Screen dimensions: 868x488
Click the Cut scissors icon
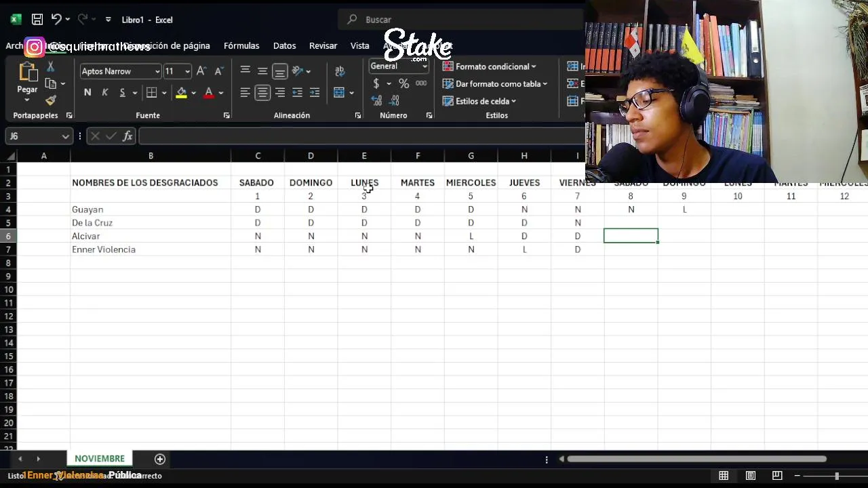click(x=50, y=66)
